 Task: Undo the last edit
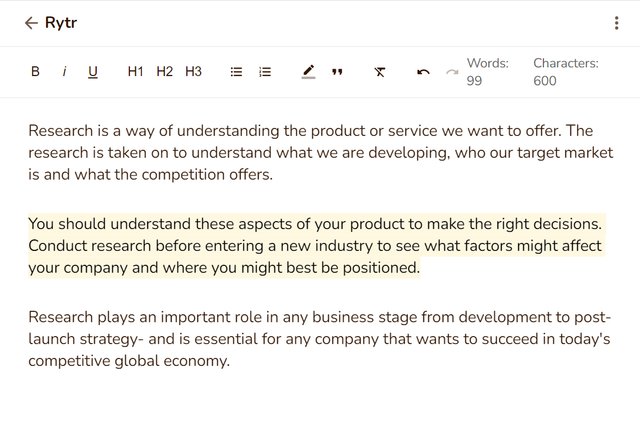coord(423,72)
